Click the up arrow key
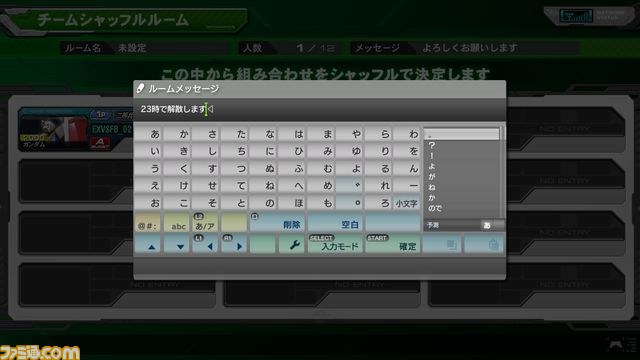The width and height of the screenshot is (640, 360). pos(147,244)
